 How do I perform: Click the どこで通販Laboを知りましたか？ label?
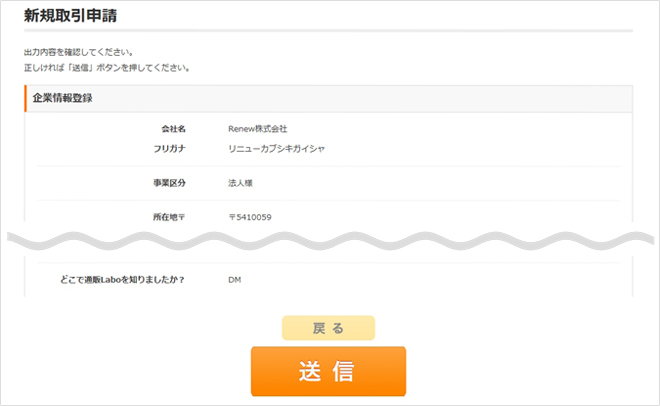pos(122,279)
